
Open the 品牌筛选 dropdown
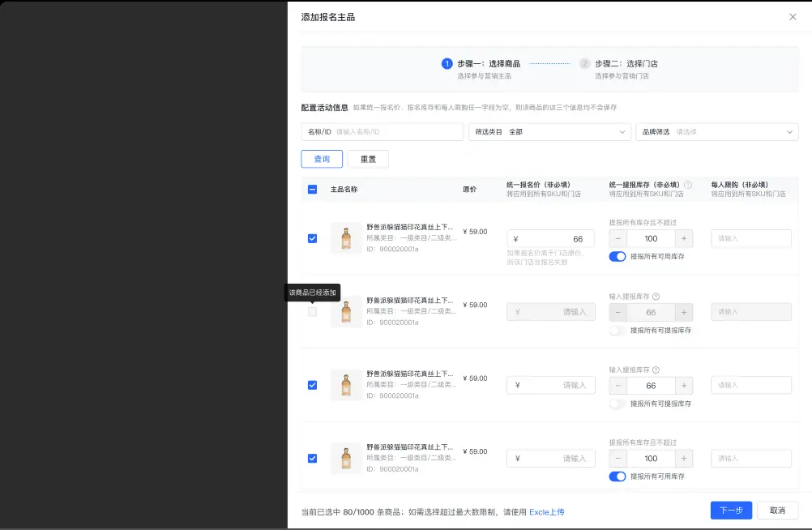coord(717,131)
